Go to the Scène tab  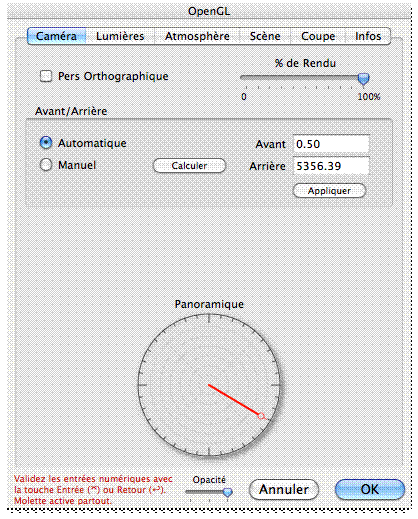(265, 36)
